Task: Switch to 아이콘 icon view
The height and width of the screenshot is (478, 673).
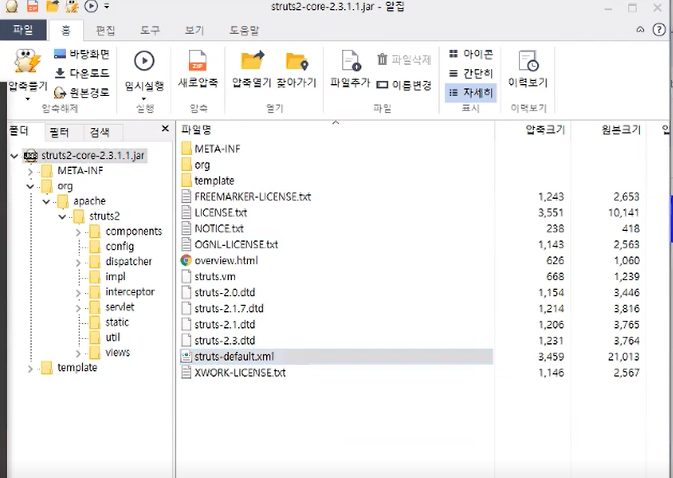Action: (471, 54)
